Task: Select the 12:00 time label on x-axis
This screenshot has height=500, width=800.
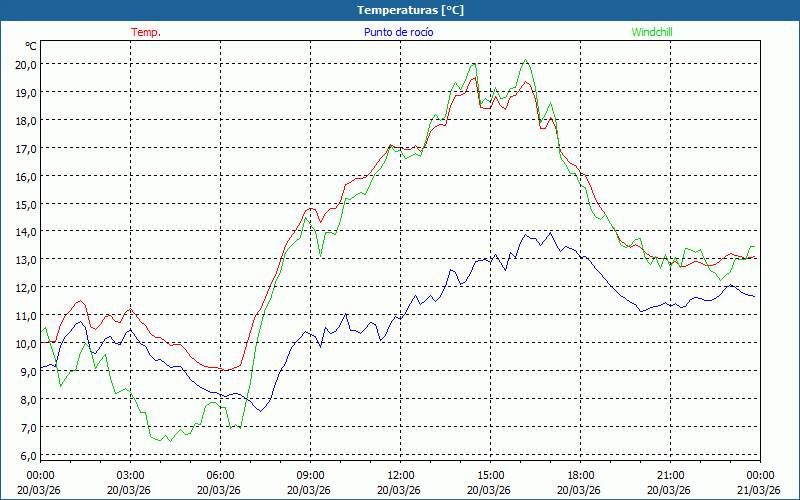Action: click(400, 475)
